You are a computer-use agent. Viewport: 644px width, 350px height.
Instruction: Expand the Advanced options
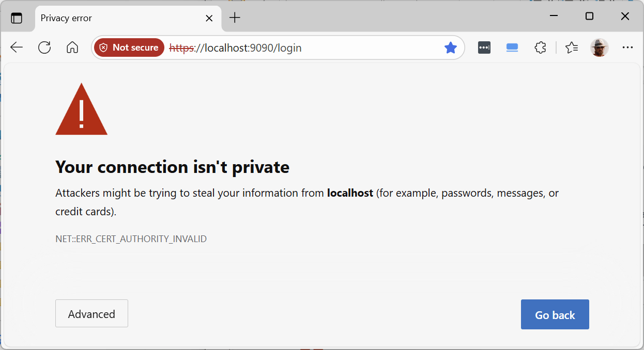(91, 314)
